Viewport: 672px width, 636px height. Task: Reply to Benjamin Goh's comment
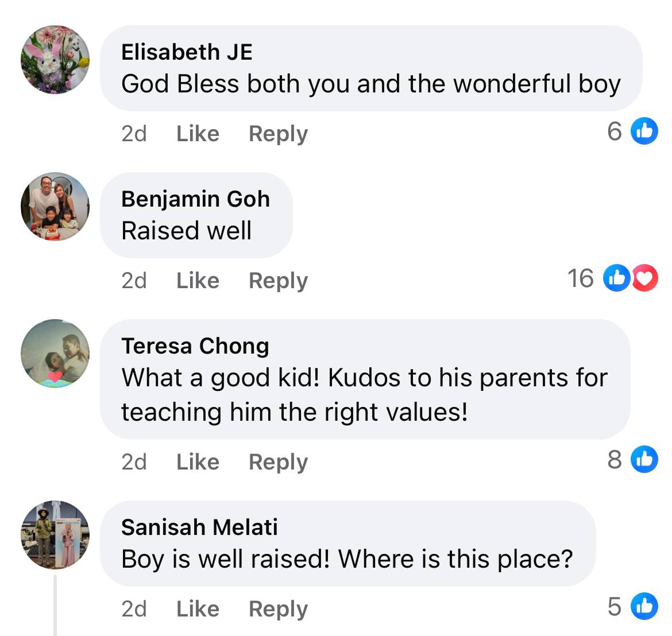coord(278,281)
